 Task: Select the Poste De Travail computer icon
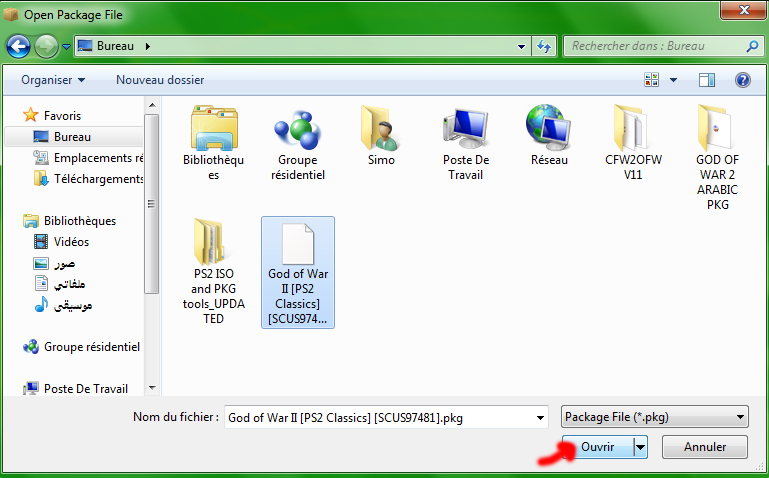(465, 127)
